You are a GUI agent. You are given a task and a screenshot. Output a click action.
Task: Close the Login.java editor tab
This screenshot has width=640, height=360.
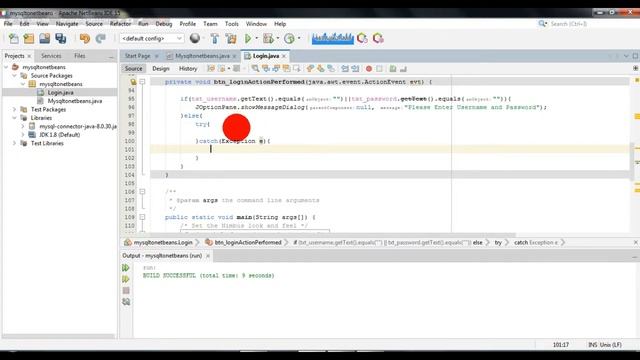coord(284,56)
